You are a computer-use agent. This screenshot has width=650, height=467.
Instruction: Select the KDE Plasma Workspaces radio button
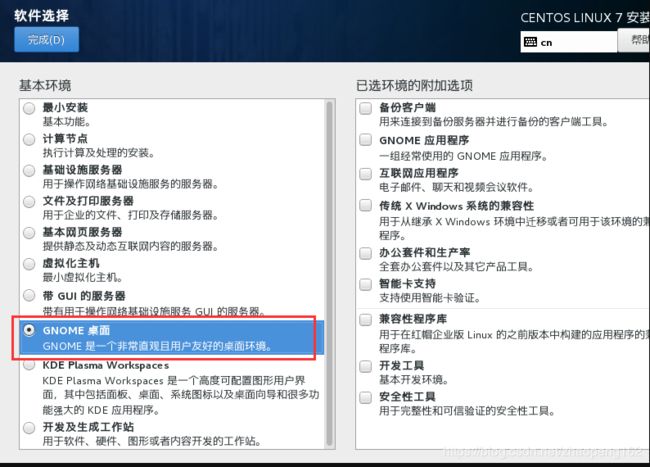(x=29, y=365)
